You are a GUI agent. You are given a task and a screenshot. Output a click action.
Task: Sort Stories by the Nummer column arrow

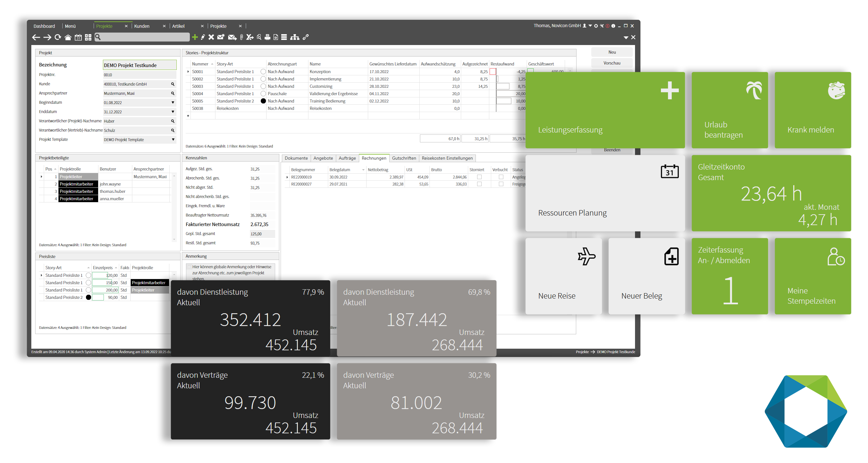tap(212, 64)
